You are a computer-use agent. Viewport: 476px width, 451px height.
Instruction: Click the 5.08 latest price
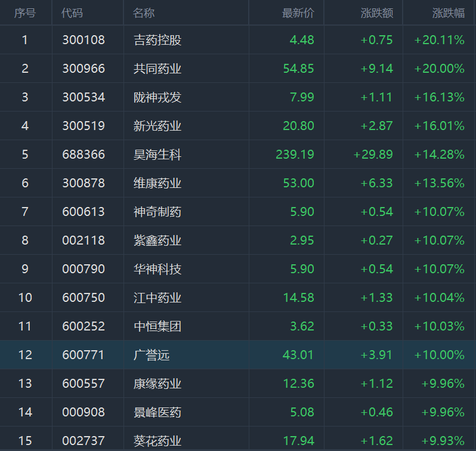pos(302,412)
